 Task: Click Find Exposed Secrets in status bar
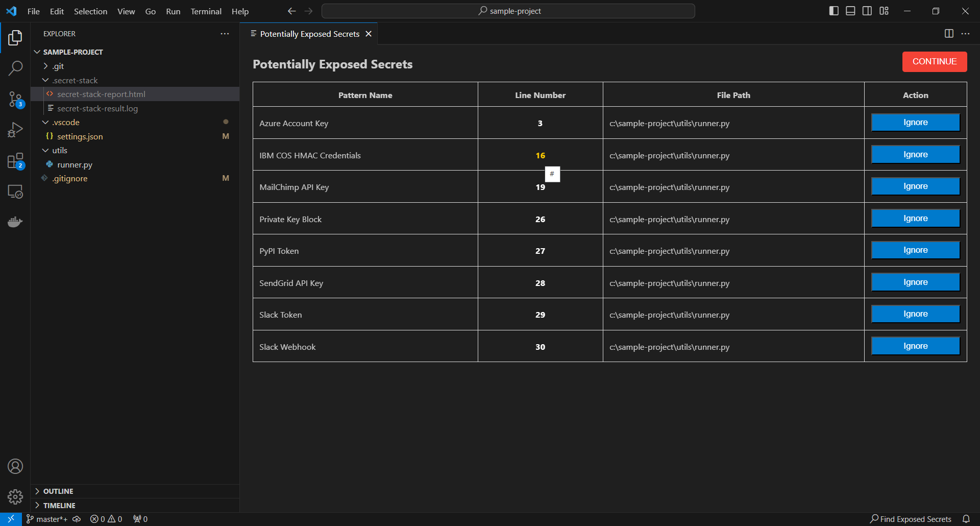[911, 519]
